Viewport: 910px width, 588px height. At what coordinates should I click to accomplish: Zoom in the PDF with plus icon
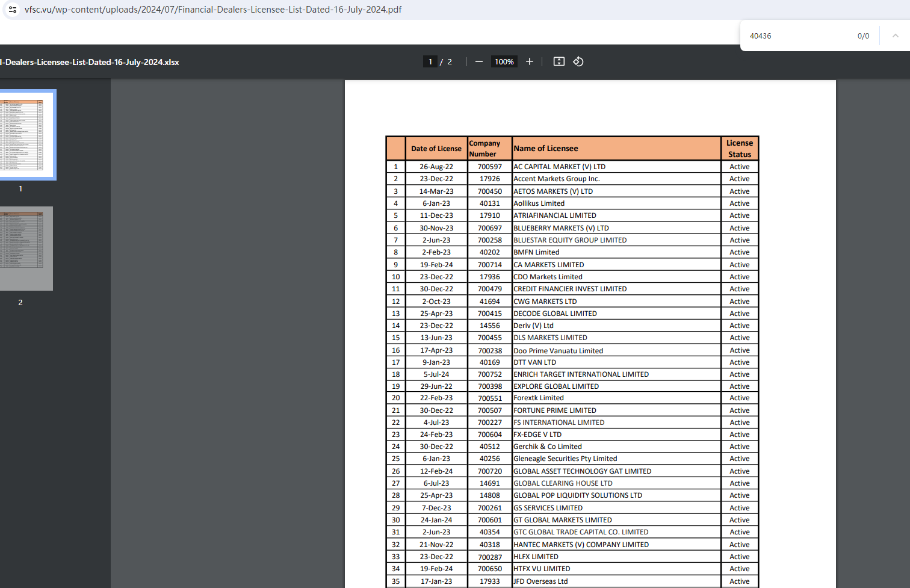pos(530,61)
